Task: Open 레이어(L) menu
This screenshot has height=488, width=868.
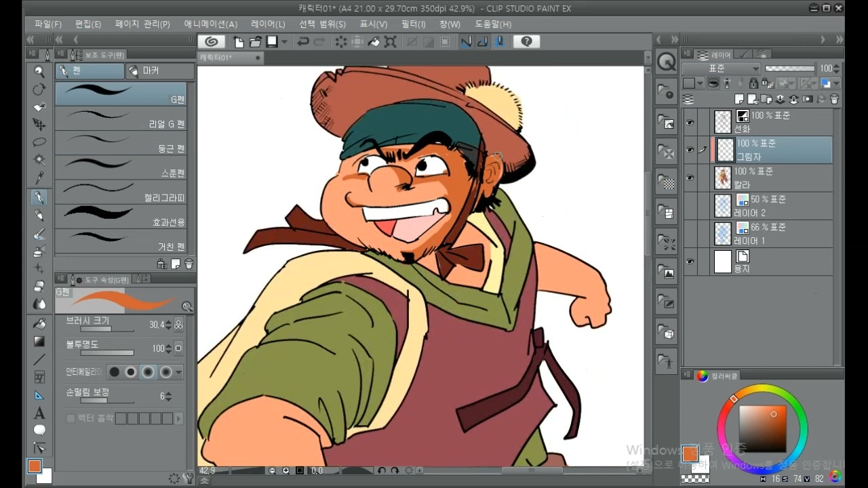Action: 268,24
